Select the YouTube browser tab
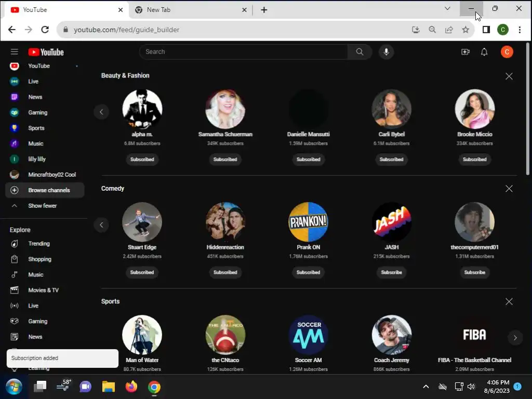 (66, 10)
